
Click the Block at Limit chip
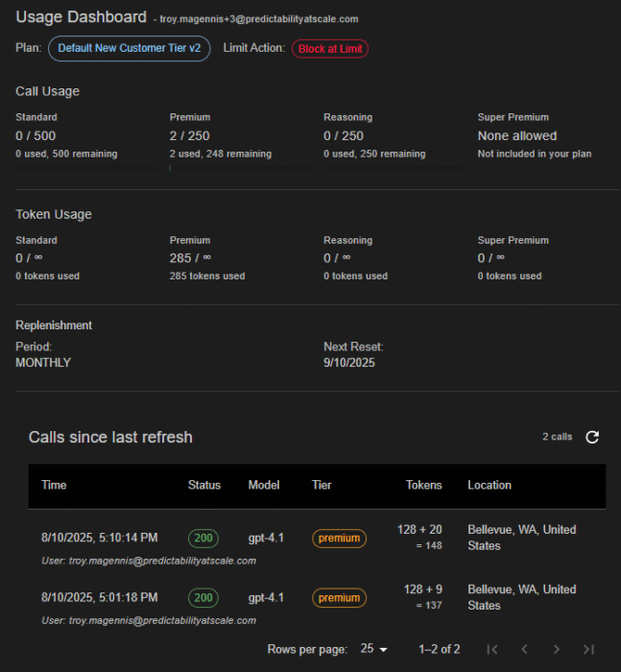330,48
